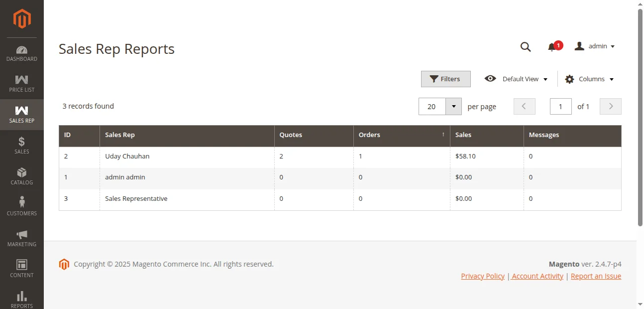Click the Filters button
This screenshot has width=644, height=309.
(445, 79)
